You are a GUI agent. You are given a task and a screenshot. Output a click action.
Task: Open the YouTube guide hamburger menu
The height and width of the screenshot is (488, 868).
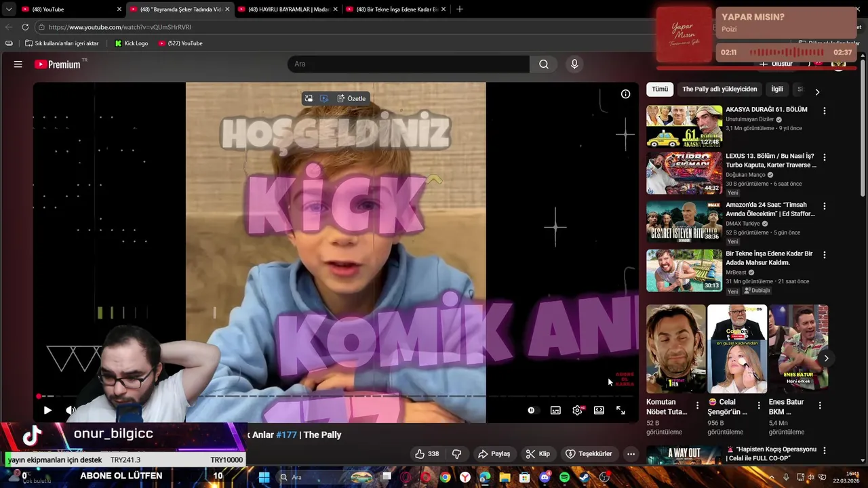18,64
